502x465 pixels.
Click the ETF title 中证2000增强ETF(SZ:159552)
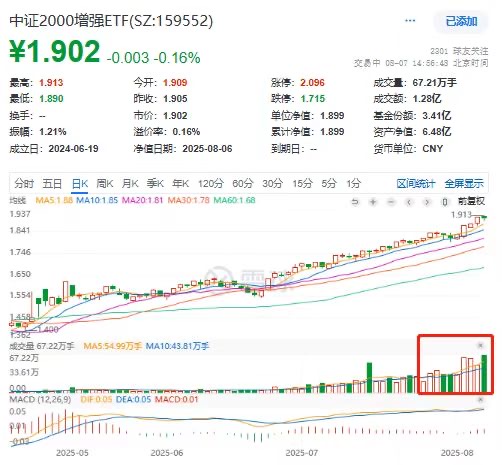tap(111, 21)
